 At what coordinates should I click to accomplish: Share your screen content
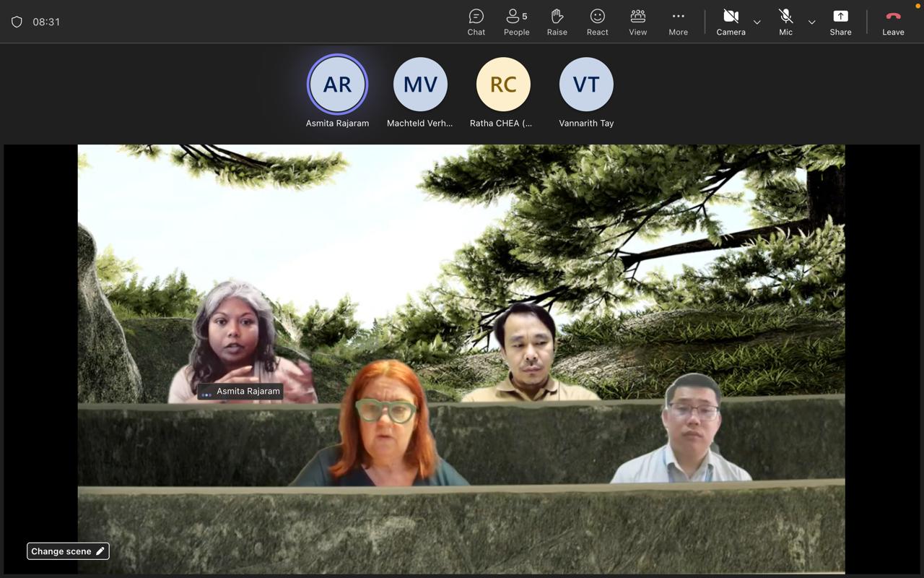840,22
